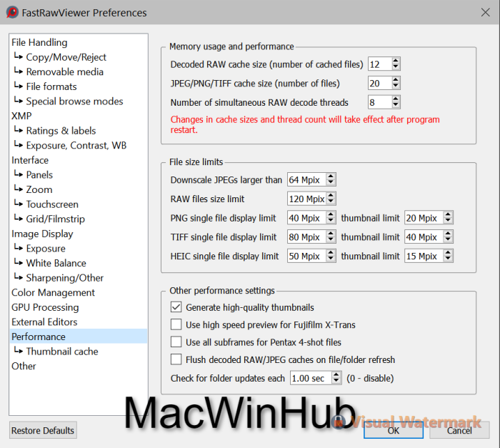Decrease the folder update check interval
Screen dimensions: 500x448
336,382
